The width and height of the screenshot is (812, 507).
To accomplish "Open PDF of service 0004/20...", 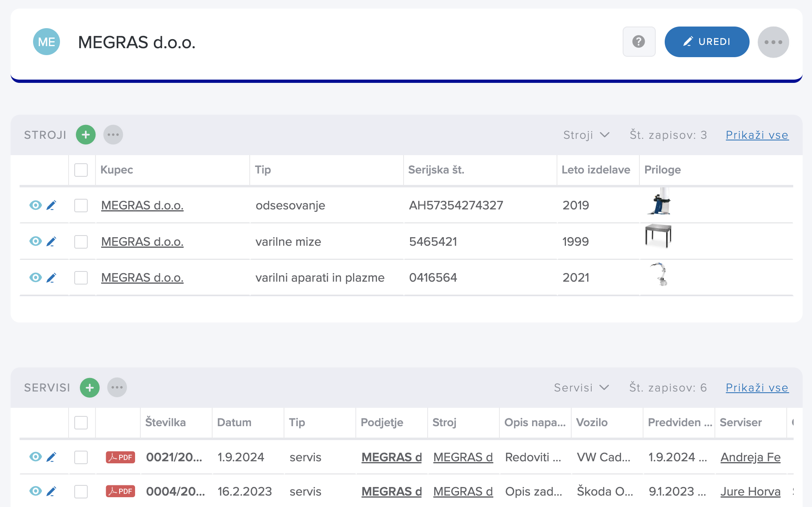I will (x=120, y=491).
